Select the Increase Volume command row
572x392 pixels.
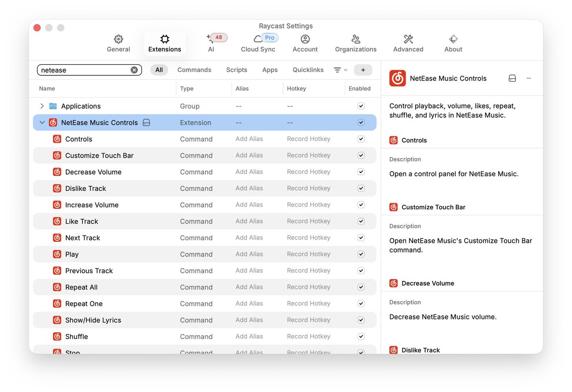coord(204,205)
